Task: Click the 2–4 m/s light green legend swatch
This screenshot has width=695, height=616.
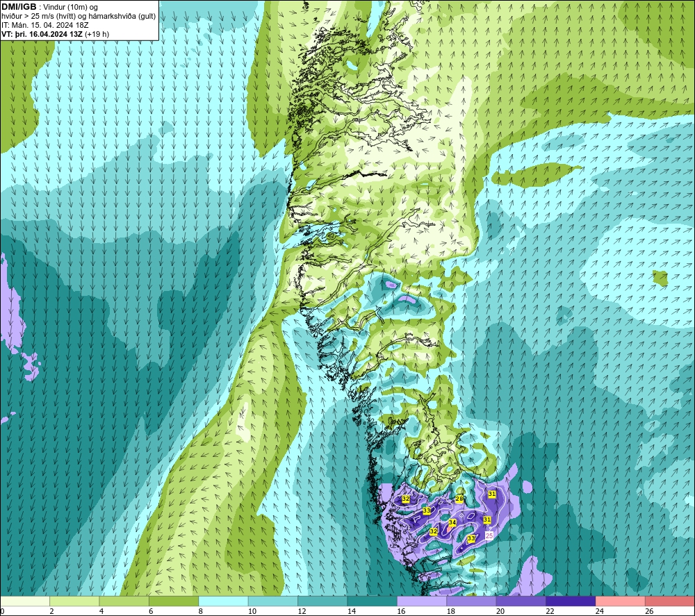Action: click(x=74, y=601)
